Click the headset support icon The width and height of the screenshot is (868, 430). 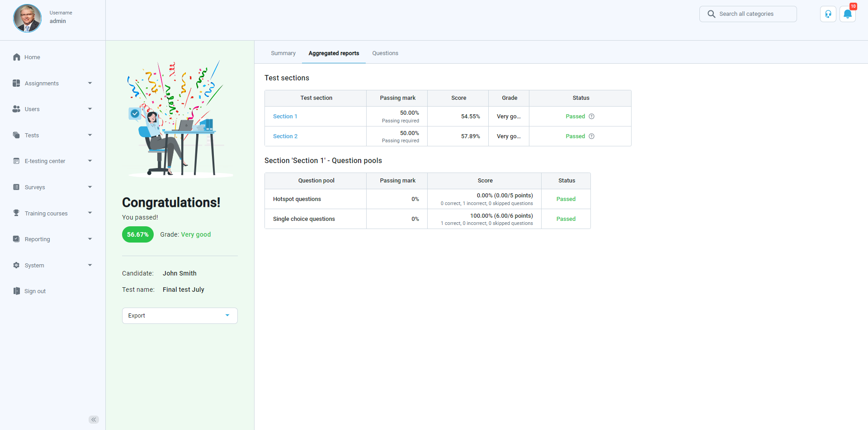(x=828, y=14)
